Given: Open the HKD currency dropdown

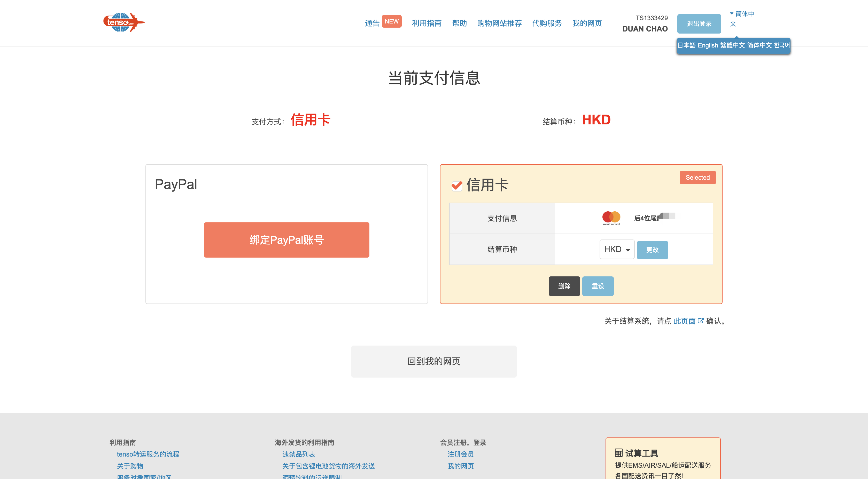Looking at the screenshot, I should coord(617,249).
